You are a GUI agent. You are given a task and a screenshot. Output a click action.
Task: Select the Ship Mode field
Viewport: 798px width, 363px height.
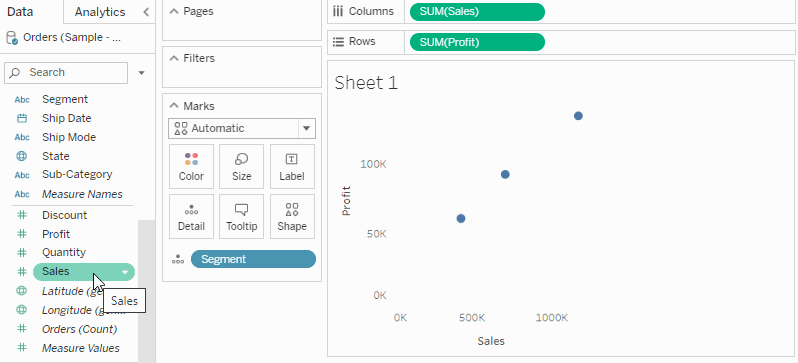(69, 137)
